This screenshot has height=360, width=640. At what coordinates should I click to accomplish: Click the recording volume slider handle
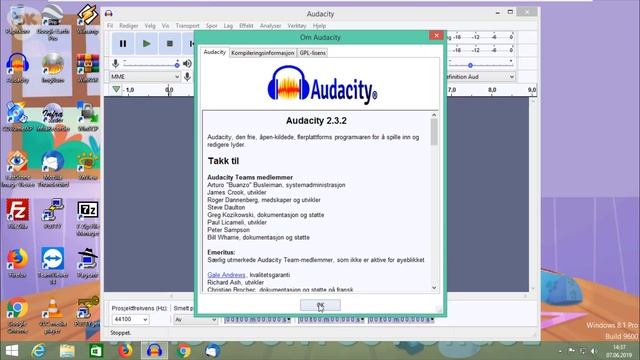pyautogui.click(x=177, y=64)
